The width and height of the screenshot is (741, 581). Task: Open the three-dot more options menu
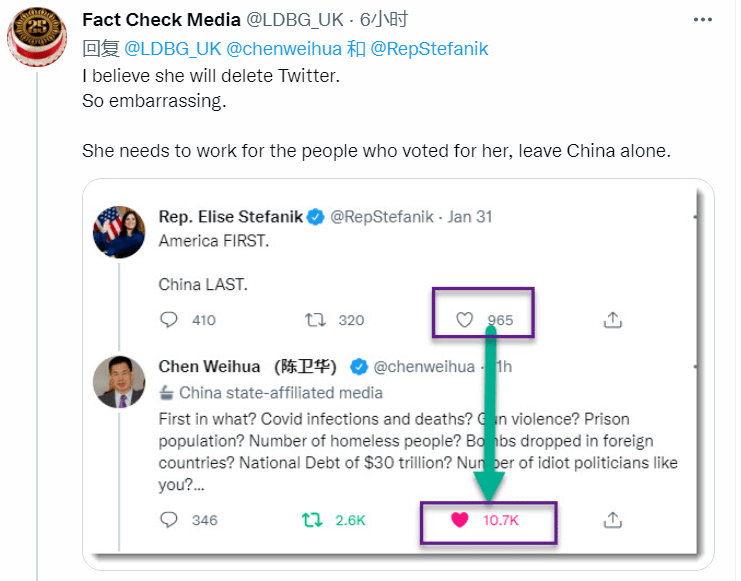pyautogui.click(x=702, y=20)
